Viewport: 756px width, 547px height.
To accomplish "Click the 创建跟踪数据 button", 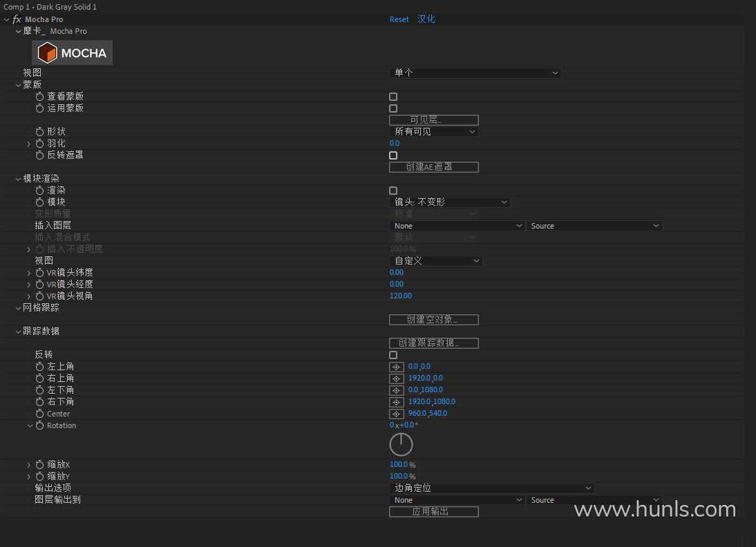I will pos(434,343).
